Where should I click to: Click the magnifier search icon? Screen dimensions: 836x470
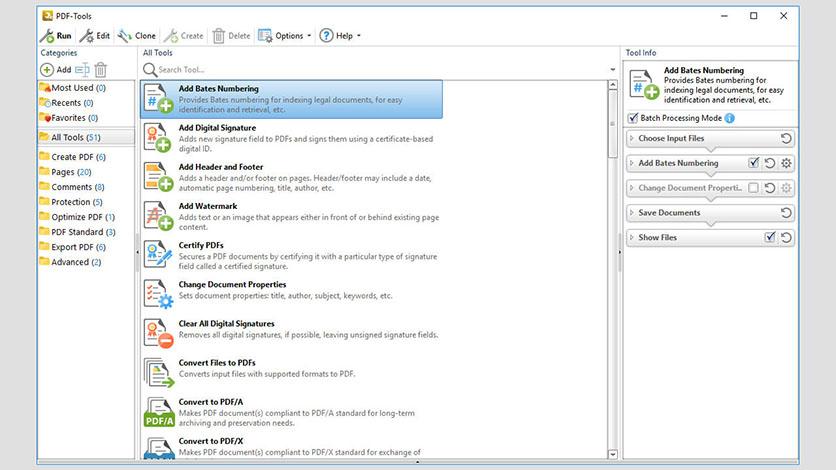(x=150, y=70)
